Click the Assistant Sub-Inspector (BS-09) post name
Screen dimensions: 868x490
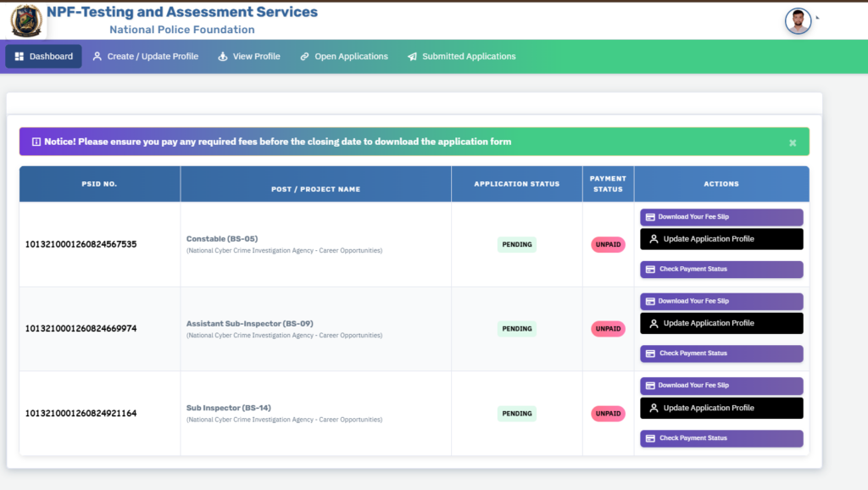click(x=250, y=323)
